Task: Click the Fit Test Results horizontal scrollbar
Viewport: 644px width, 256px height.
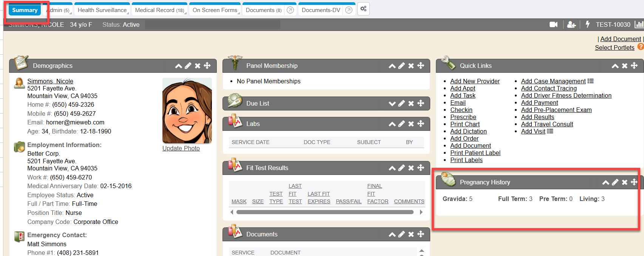Action: click(325, 212)
